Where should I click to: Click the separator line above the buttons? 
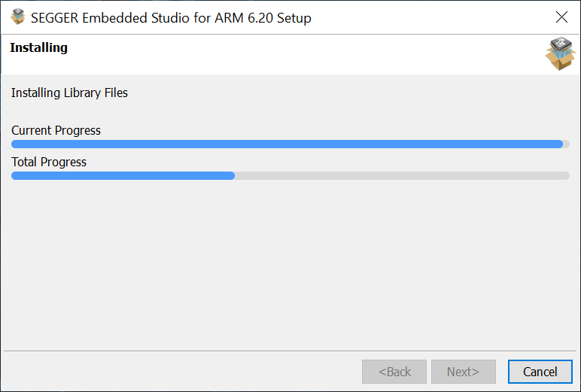pos(290,351)
